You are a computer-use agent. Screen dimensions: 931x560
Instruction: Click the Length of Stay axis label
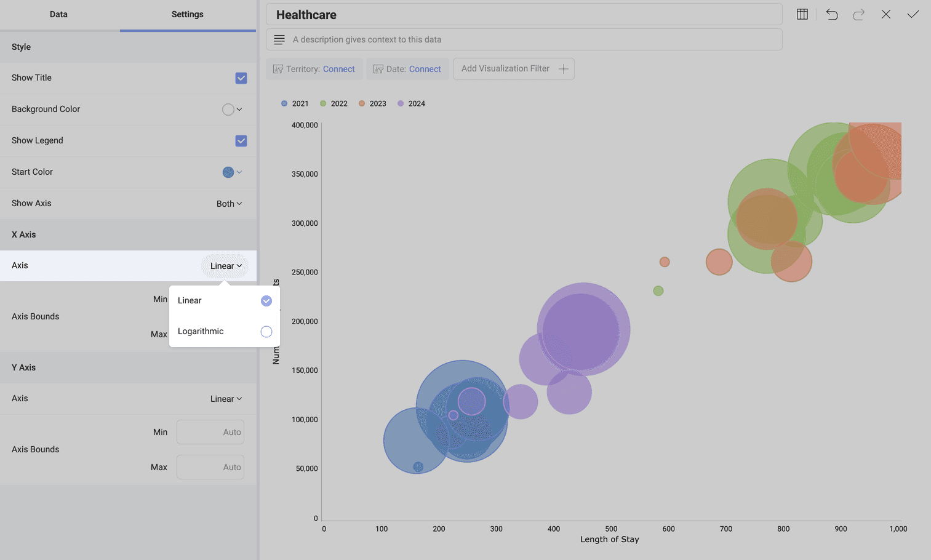(610, 539)
